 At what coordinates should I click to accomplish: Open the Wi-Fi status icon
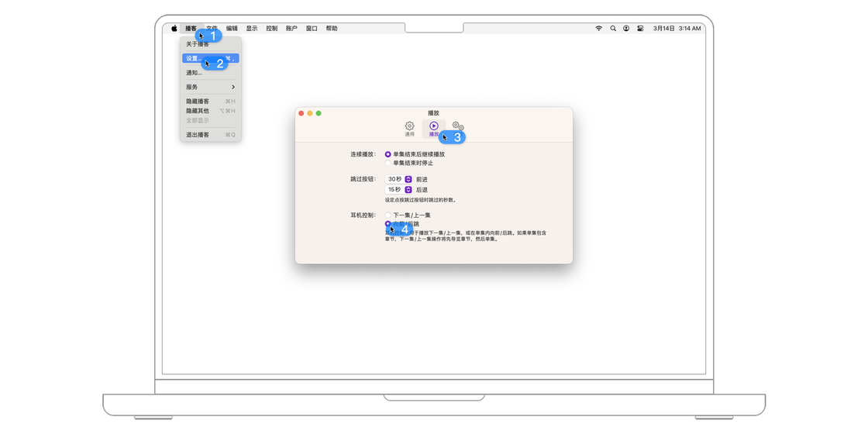click(598, 29)
